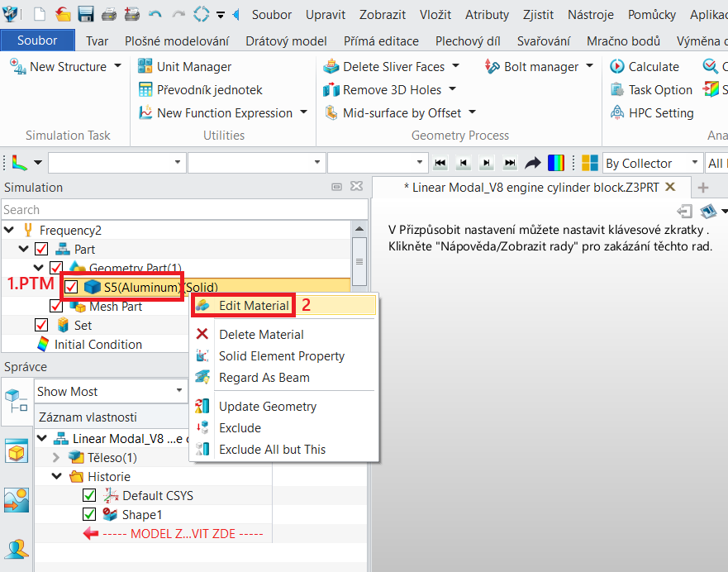Open the Unit Manager tool

click(184, 66)
